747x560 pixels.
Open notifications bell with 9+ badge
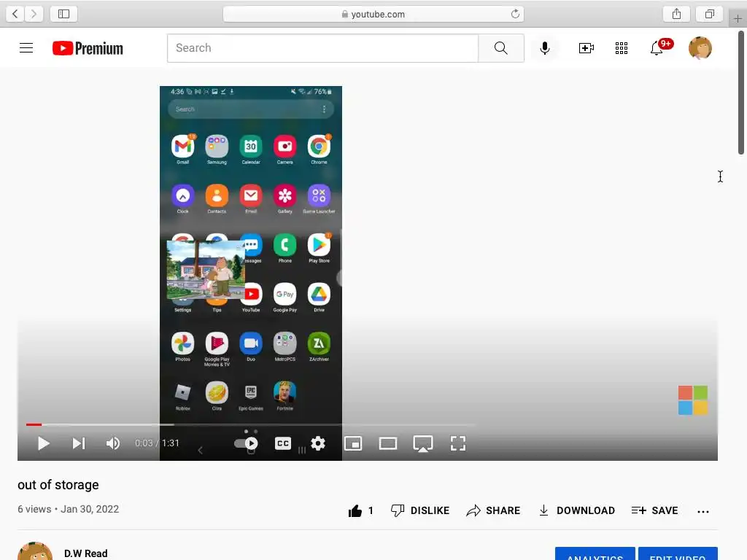[660, 47]
